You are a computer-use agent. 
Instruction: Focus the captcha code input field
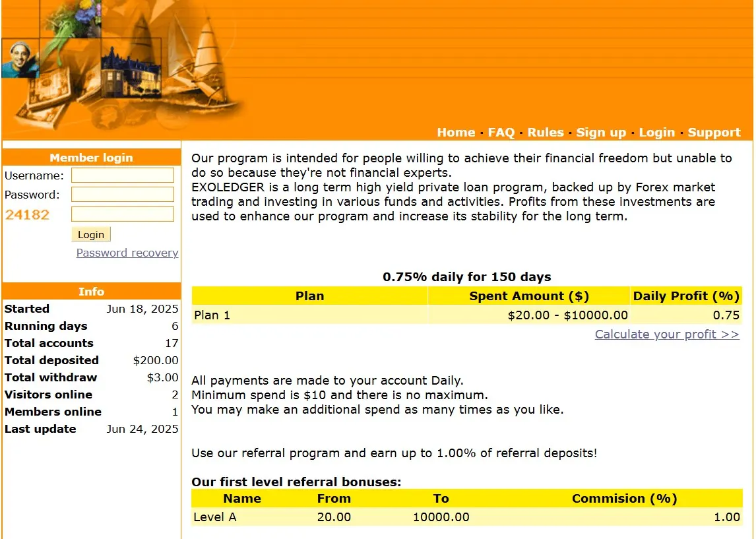click(x=123, y=214)
